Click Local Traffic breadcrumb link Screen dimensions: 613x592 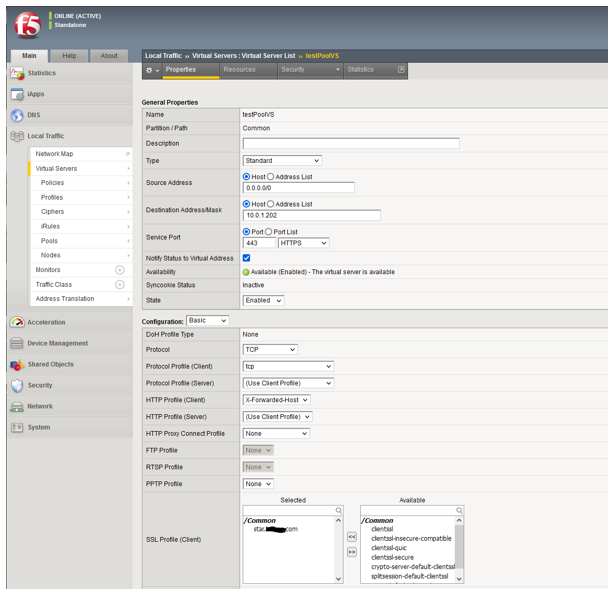163,56
